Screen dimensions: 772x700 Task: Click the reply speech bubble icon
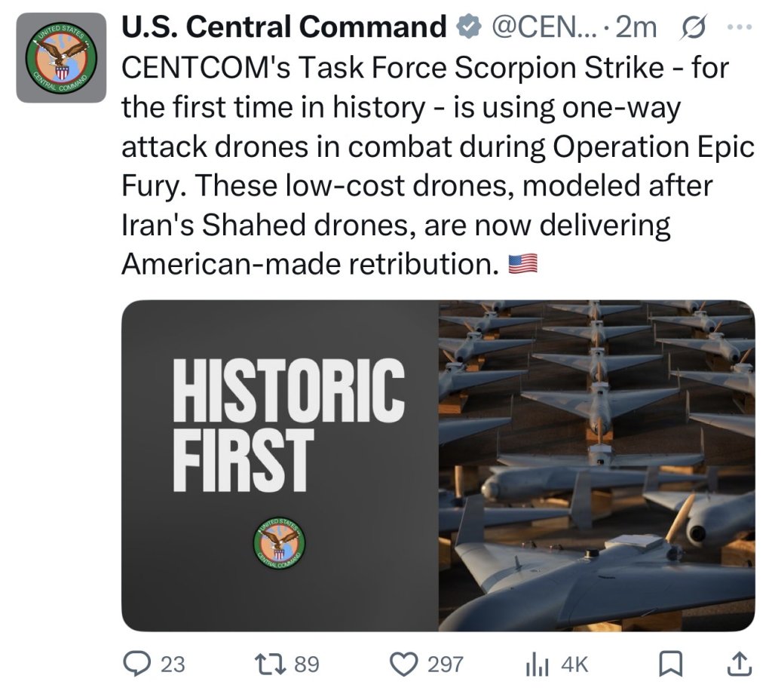(137, 664)
